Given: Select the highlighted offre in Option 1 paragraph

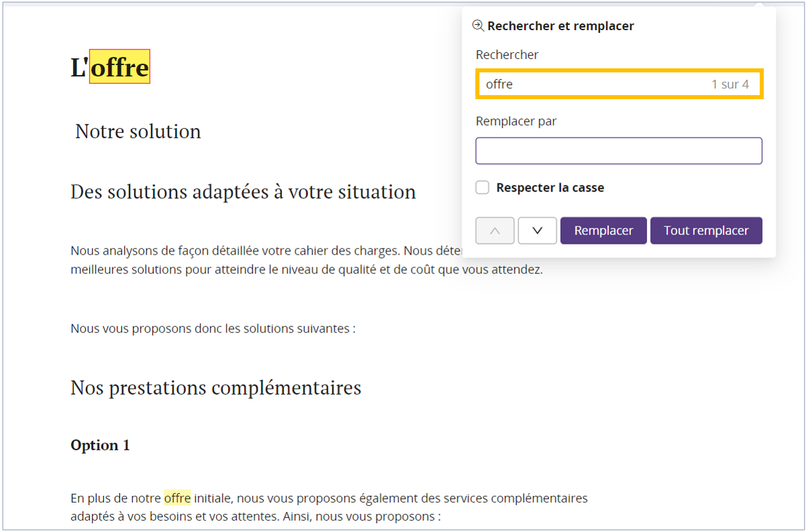Looking at the screenshot, I should [x=177, y=498].
